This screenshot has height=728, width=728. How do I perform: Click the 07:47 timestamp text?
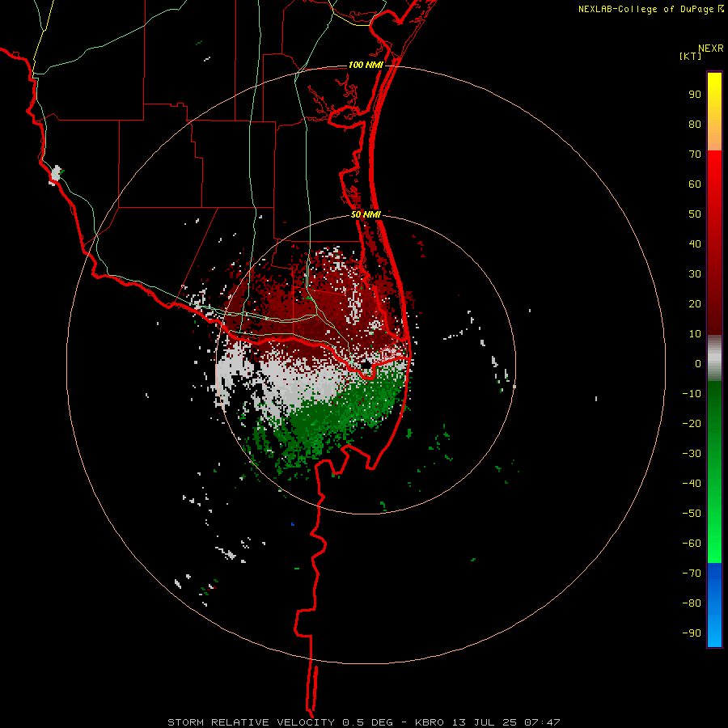(x=542, y=722)
